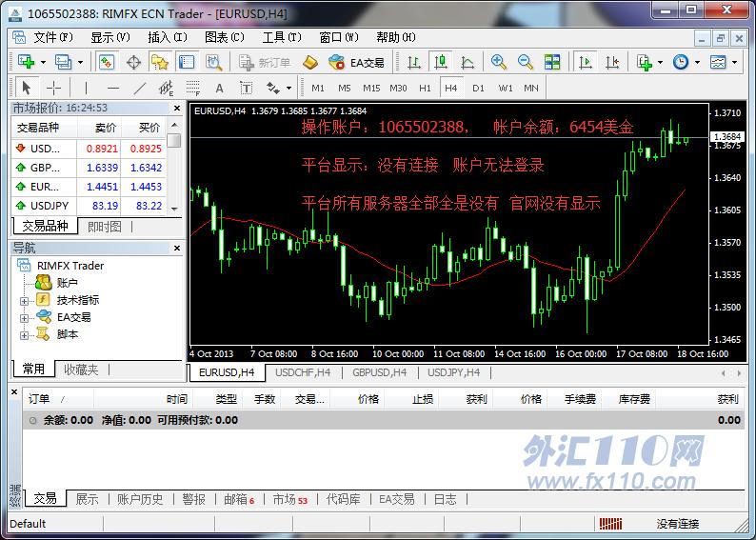Expand the EA交易 navigator tree node
This screenshot has width=756, height=540.
point(24,319)
